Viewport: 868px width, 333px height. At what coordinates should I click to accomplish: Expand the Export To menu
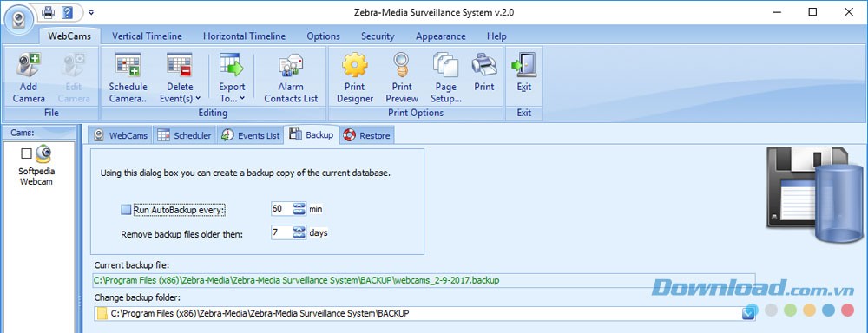232,77
